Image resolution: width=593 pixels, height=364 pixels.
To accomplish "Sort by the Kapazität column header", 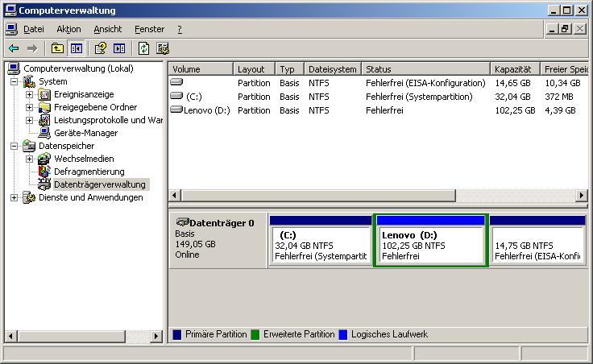I will (x=516, y=69).
